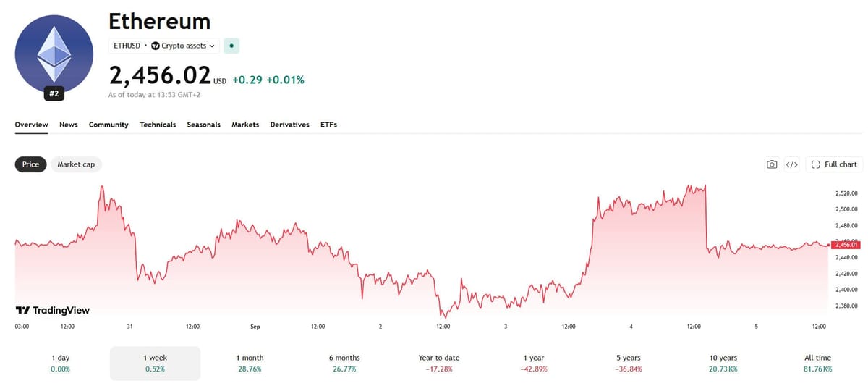Screen dimensions: 868x386
Task: Select the 1 day range
Action: tap(61, 363)
